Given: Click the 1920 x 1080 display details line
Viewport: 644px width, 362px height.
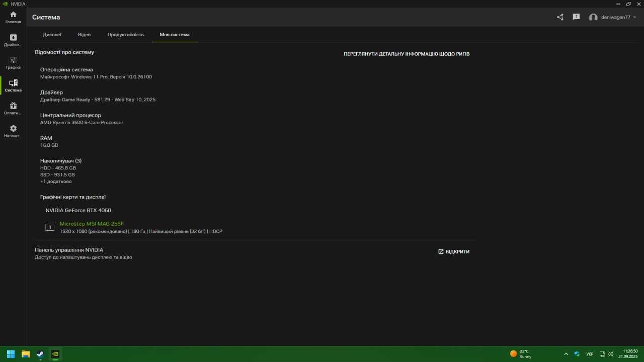Looking at the screenshot, I should (x=141, y=231).
